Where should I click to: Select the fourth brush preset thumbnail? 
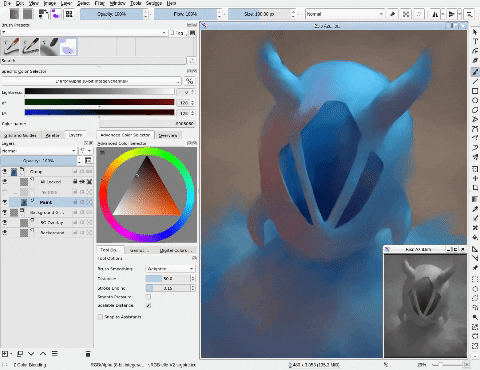click(68, 46)
